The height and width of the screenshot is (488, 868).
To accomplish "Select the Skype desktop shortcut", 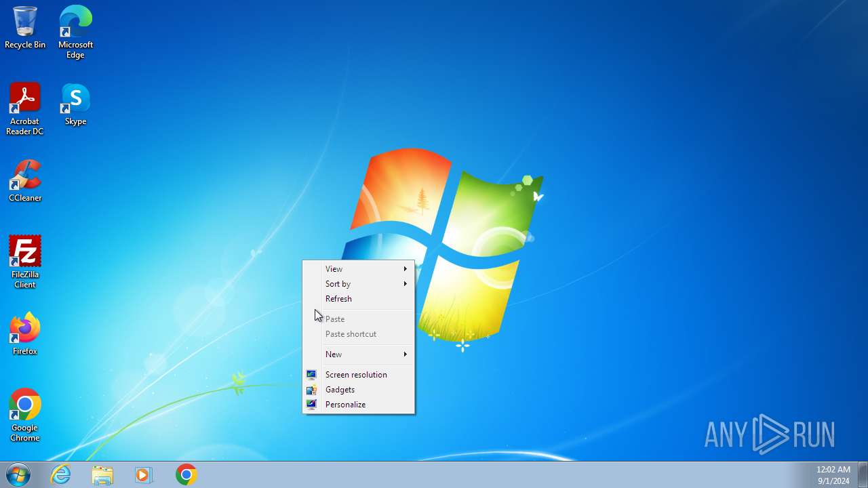I will (x=75, y=104).
